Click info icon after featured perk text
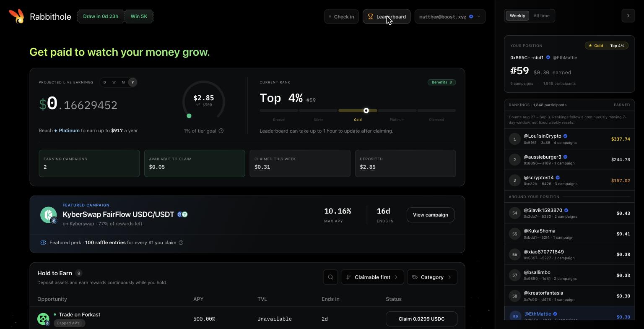The height and width of the screenshot is (329, 644). [181, 243]
